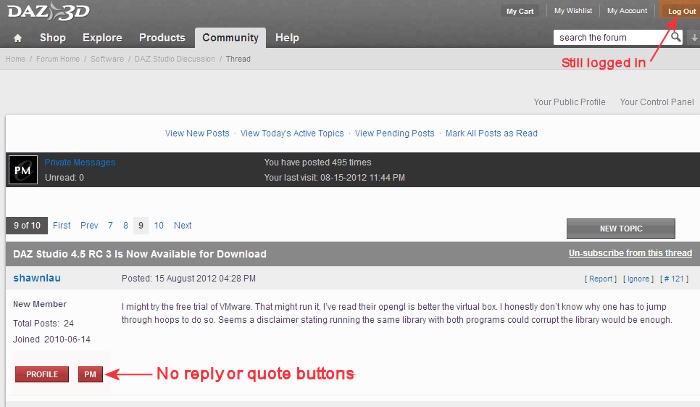Go to Prev page
The height and width of the screenshot is (407, 700).
tap(89, 225)
